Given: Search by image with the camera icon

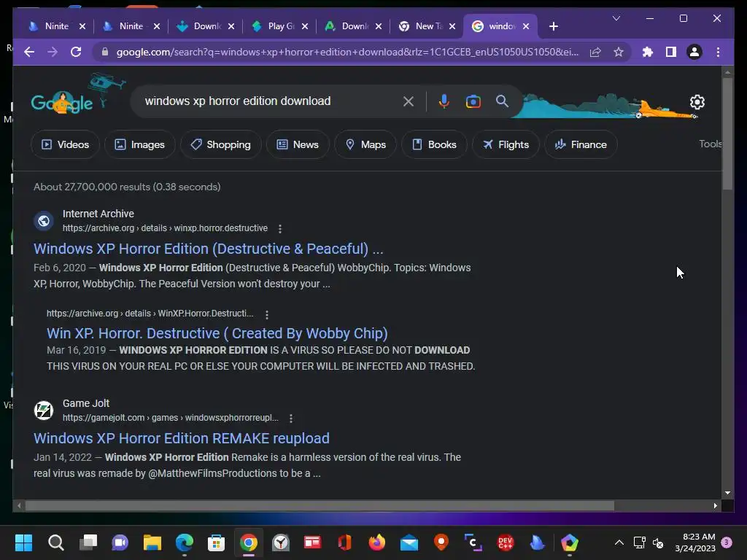Looking at the screenshot, I should (x=473, y=101).
